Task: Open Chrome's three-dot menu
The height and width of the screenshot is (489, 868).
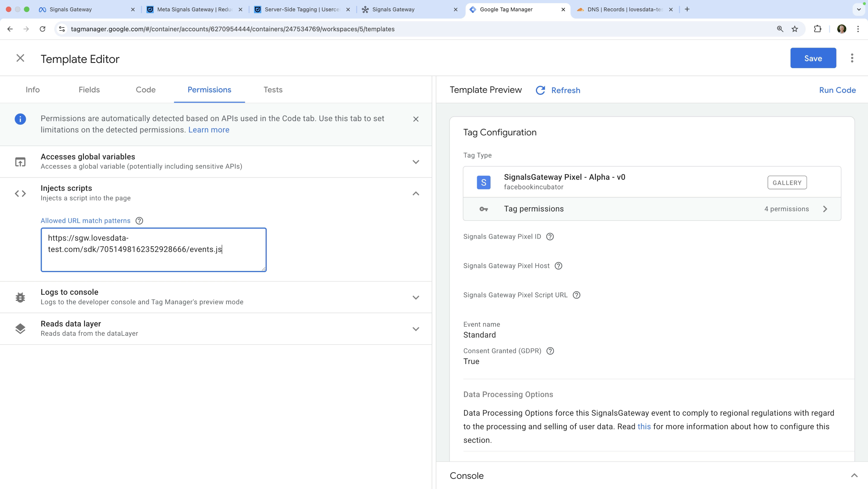Action: (858, 29)
